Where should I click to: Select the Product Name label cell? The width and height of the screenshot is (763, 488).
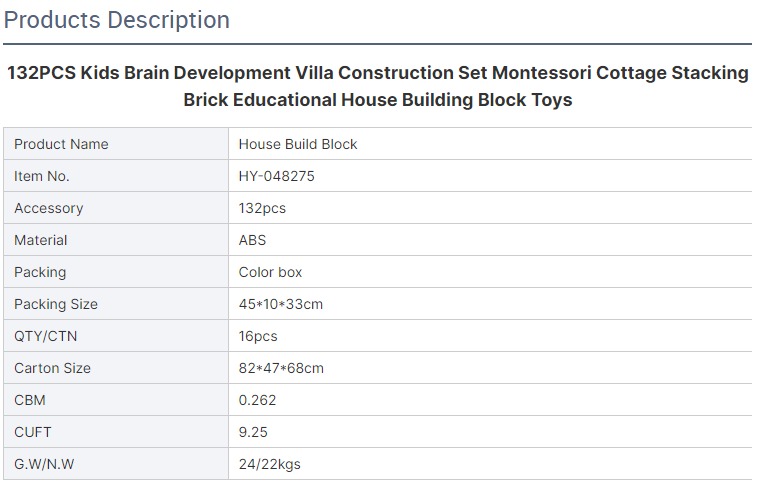116,144
